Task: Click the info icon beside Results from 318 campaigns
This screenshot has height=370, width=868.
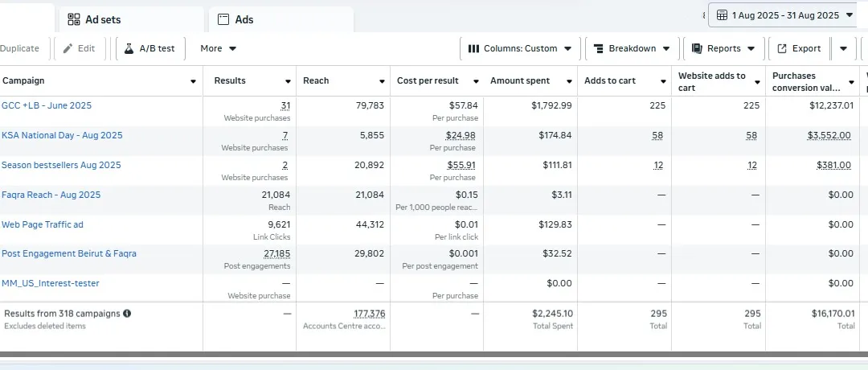Action: (x=127, y=314)
